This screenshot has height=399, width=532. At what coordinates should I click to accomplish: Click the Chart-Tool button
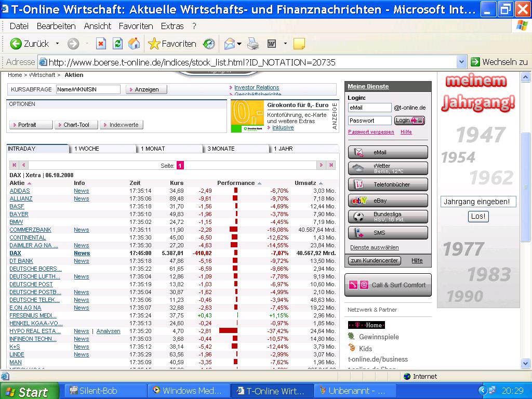76,125
